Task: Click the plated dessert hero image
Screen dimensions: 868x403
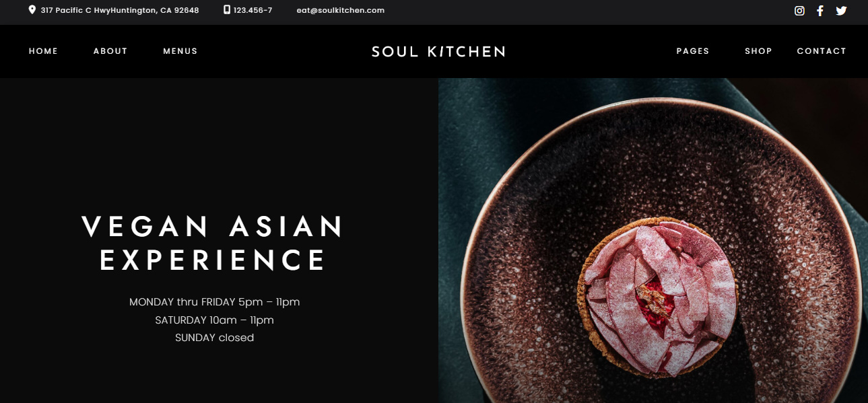Action: pos(653,240)
